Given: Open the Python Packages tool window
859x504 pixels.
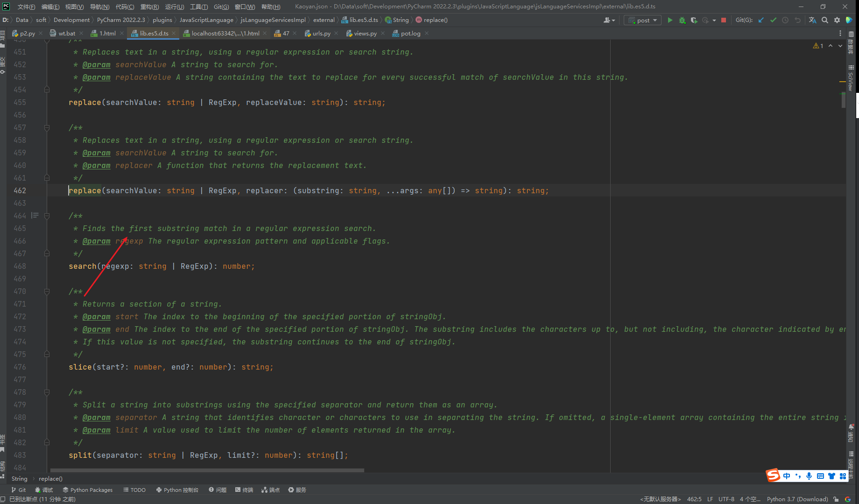Looking at the screenshot, I should [88, 490].
